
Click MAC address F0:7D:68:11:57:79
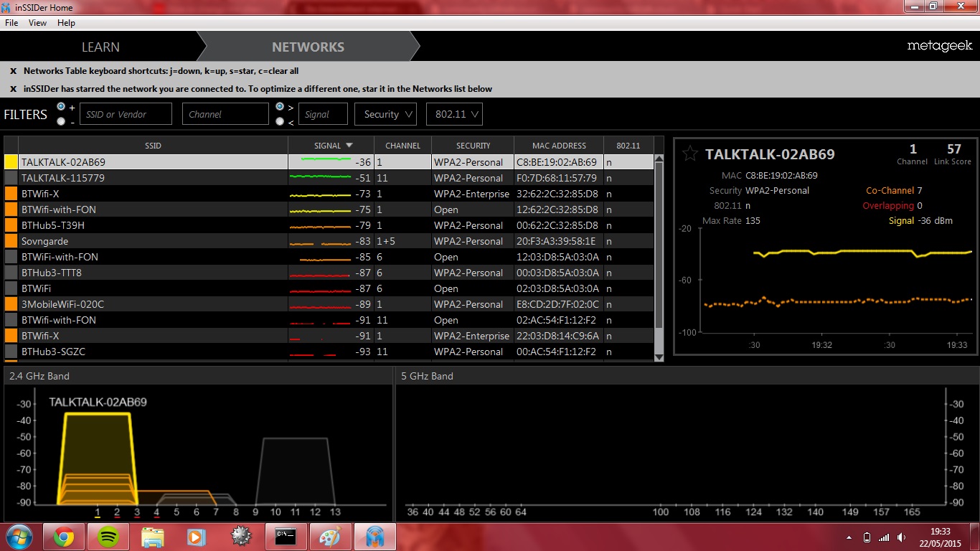click(557, 178)
